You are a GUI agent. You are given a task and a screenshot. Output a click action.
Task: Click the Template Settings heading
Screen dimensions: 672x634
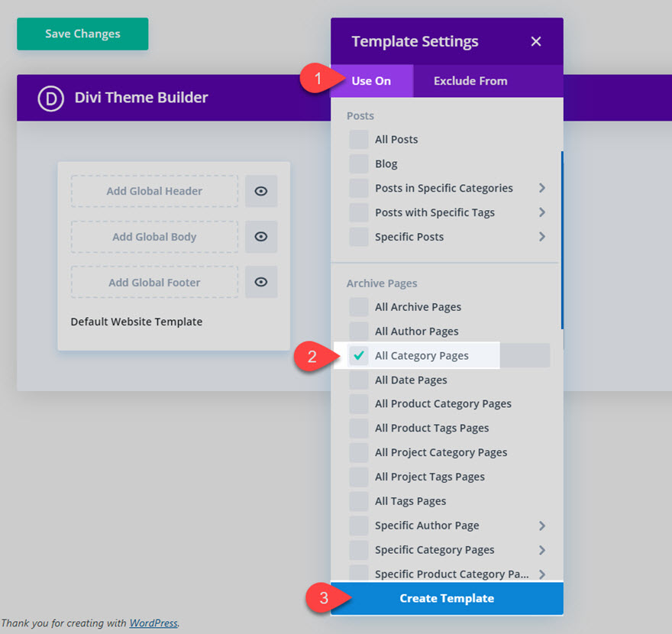point(415,41)
